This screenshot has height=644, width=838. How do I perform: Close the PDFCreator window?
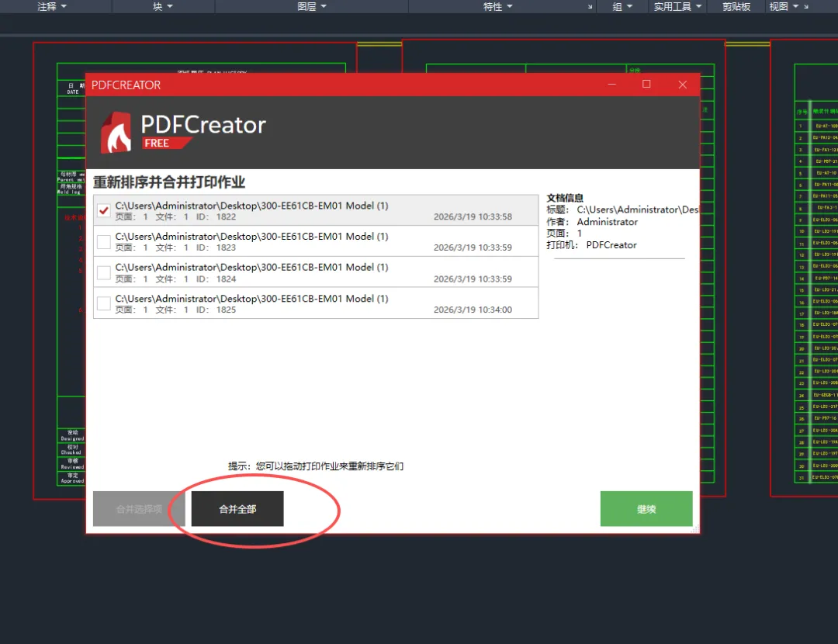pyautogui.click(x=683, y=85)
